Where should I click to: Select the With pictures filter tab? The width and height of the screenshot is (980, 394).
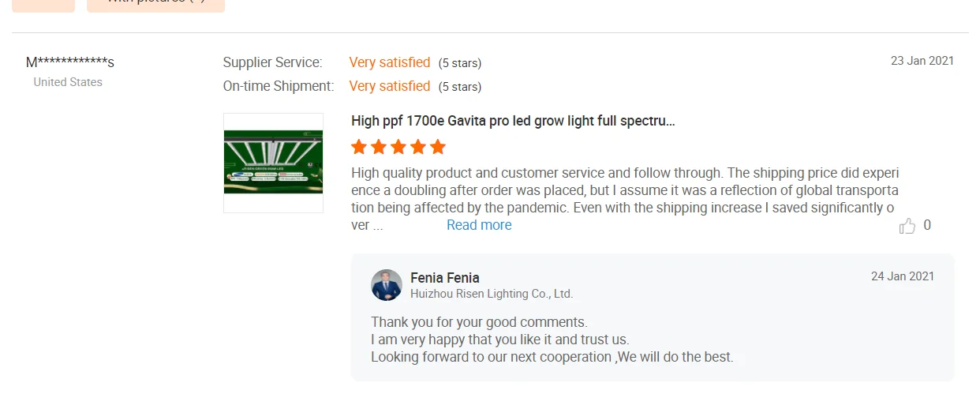tap(155, 4)
